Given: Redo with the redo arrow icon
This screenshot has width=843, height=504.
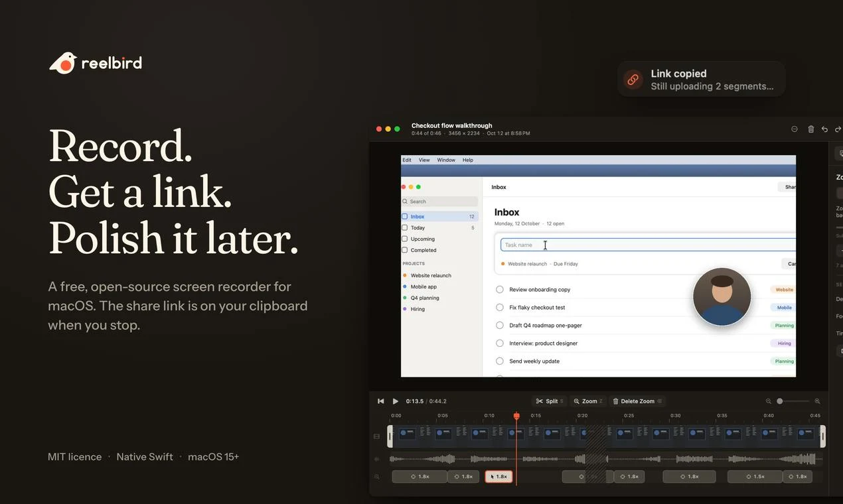Looking at the screenshot, I should pos(838,129).
